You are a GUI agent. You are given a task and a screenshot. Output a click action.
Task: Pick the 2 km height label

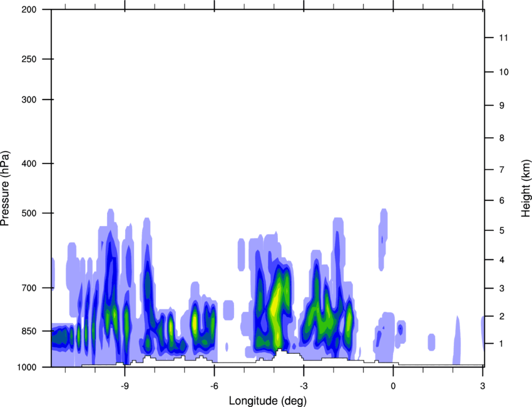(x=502, y=316)
